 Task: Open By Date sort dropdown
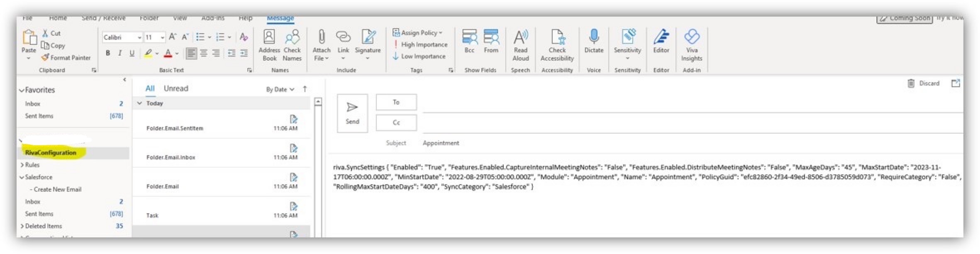pyautogui.click(x=280, y=89)
